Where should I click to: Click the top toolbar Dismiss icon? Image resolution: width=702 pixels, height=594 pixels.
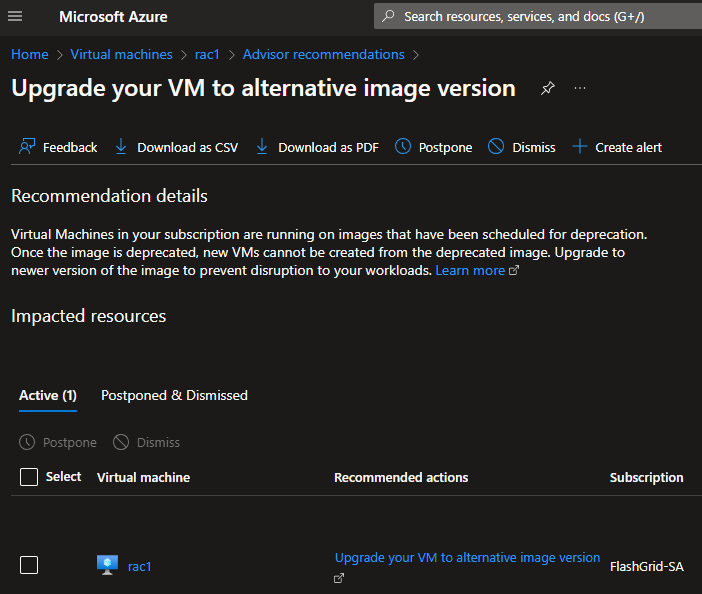tap(496, 147)
